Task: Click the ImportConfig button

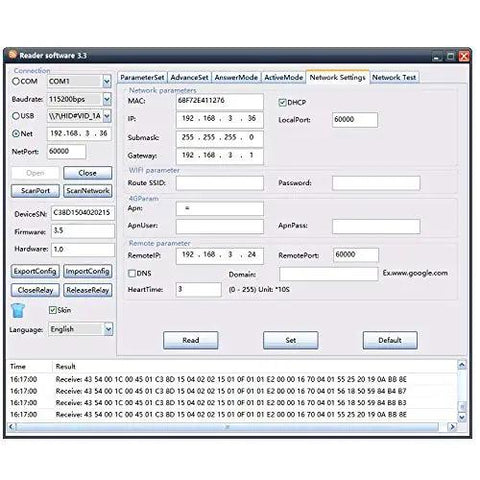Action: click(88, 271)
